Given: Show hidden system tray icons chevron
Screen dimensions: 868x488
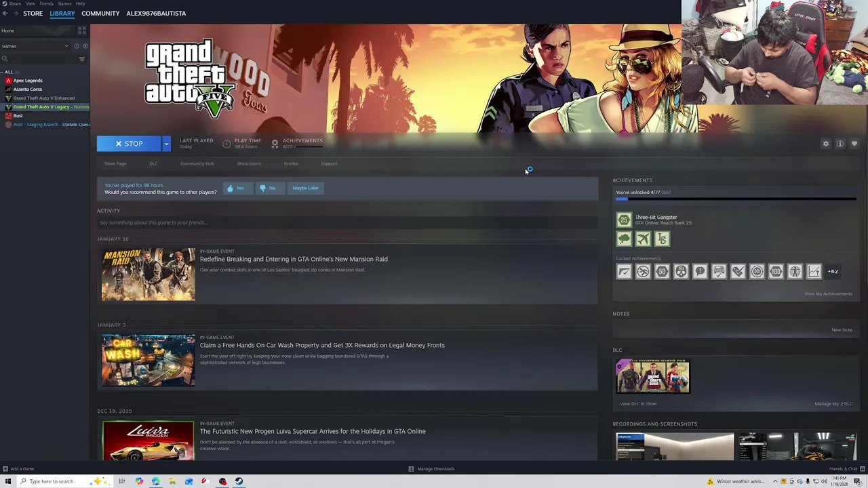Looking at the screenshot, I should [x=775, y=481].
